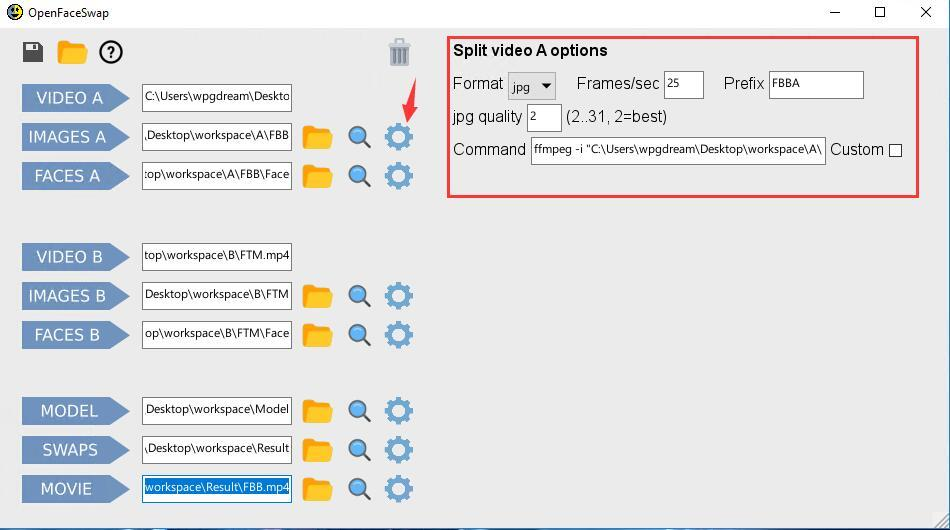
Task: Expand the Format jpg dropdown
Action: click(531, 86)
